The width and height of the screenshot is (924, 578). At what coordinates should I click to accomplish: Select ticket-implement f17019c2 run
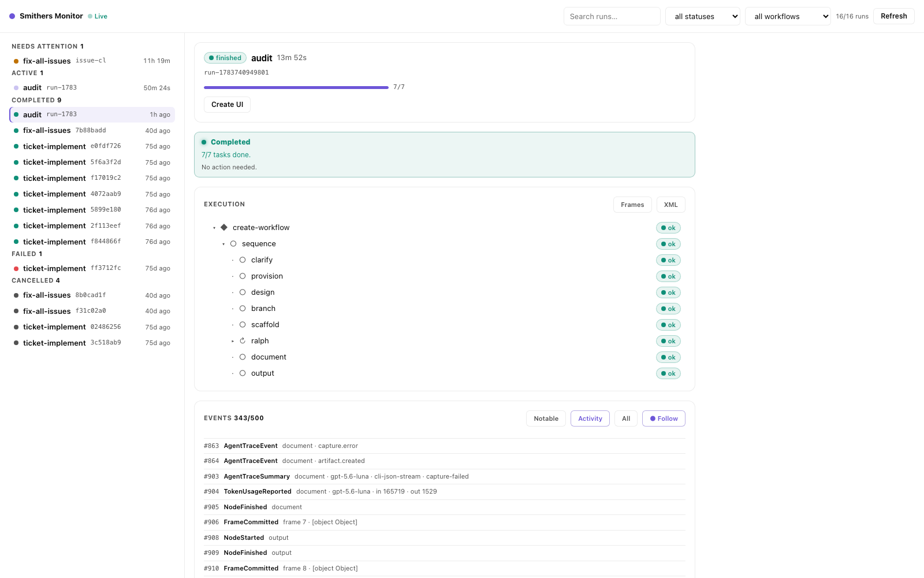[92, 178]
